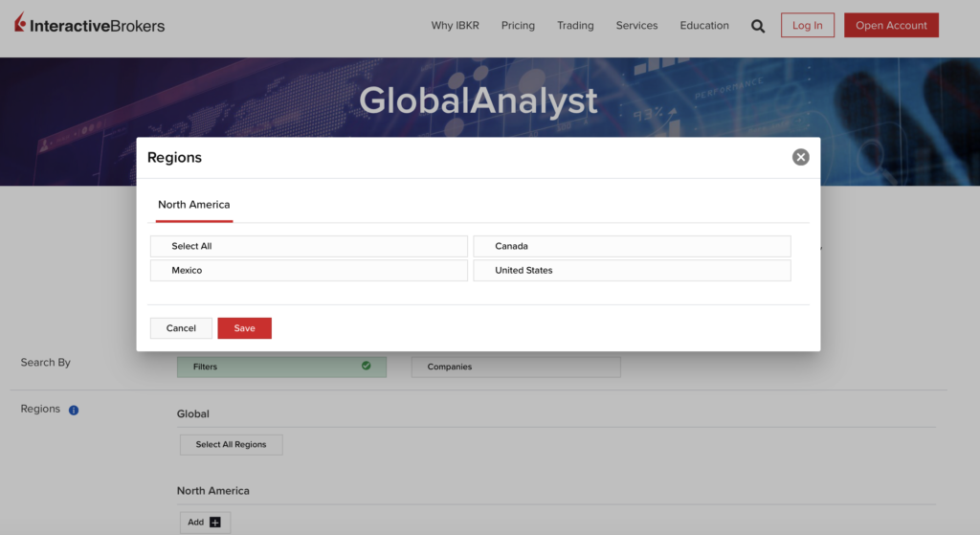Click the green checkmark on Filters
Screen dimensions: 980x535
[x=366, y=366]
